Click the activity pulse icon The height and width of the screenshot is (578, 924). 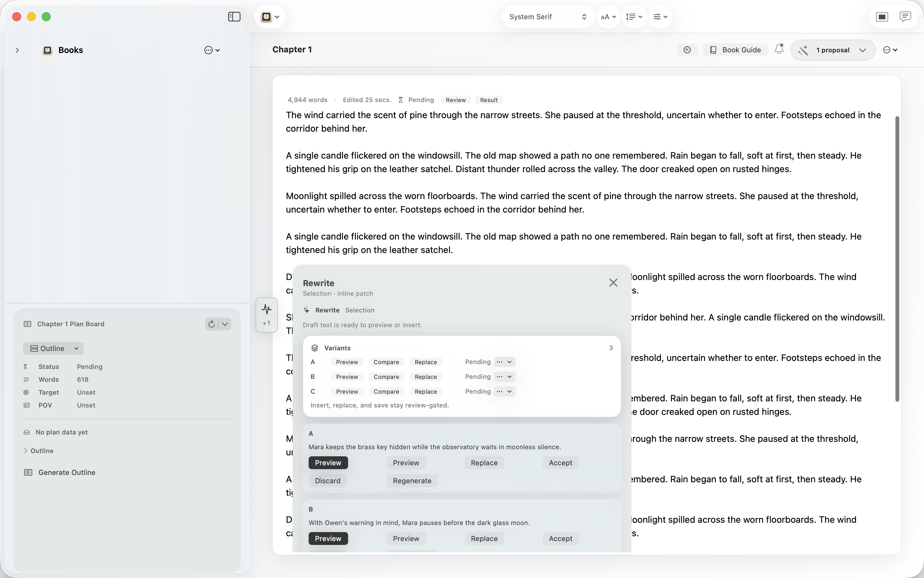point(267,309)
